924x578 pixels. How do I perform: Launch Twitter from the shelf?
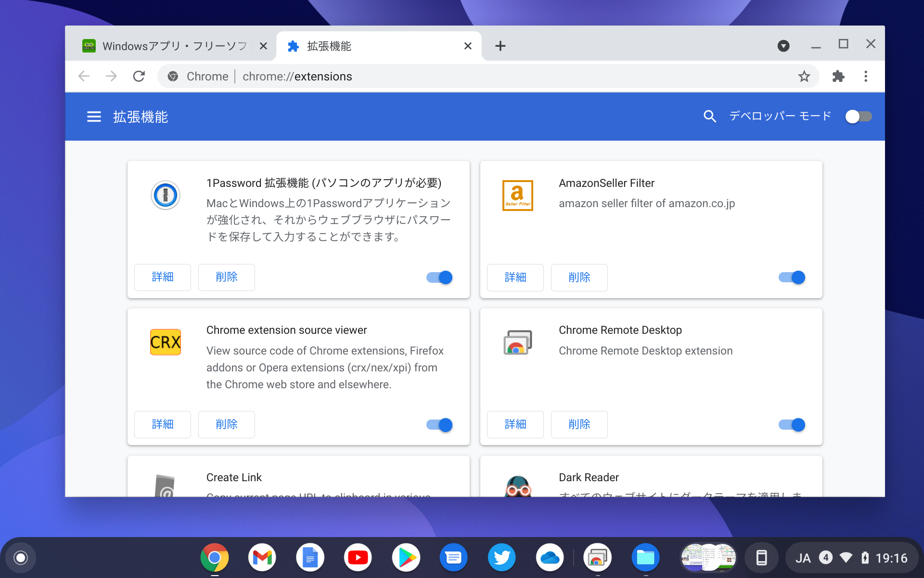coord(501,557)
